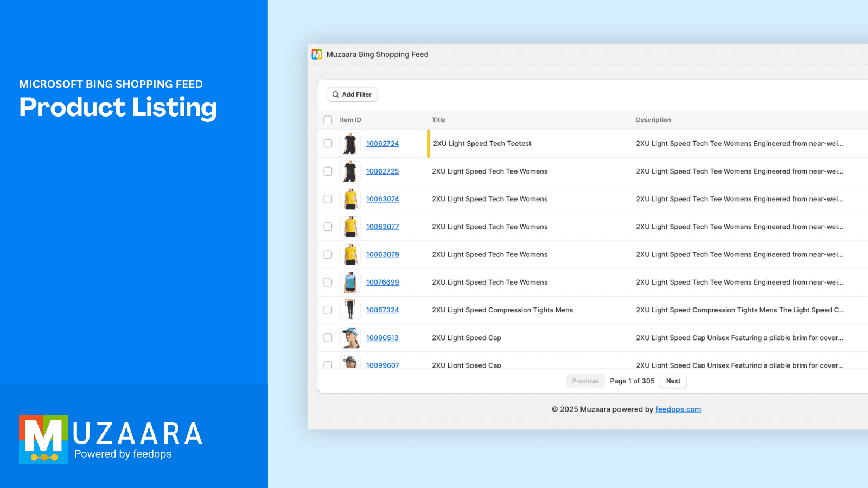Click the cap thumbnail for item 10090513
Viewport: 868px width, 488px height.
pos(350,338)
